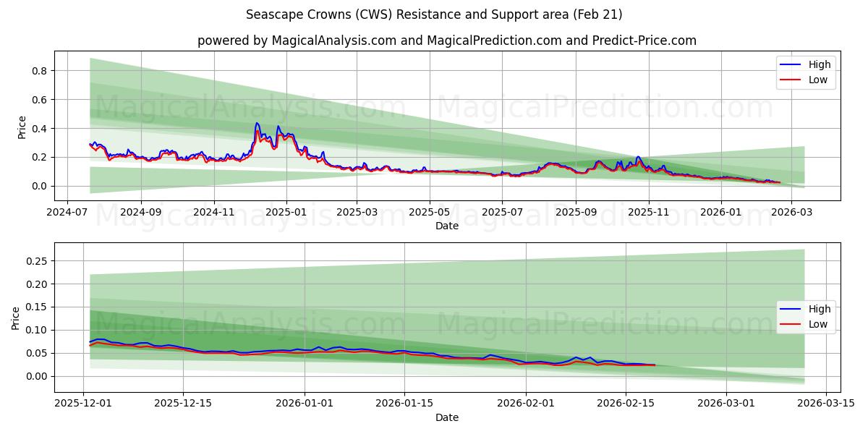Click the '2025-05' x-axis label

(x=430, y=213)
